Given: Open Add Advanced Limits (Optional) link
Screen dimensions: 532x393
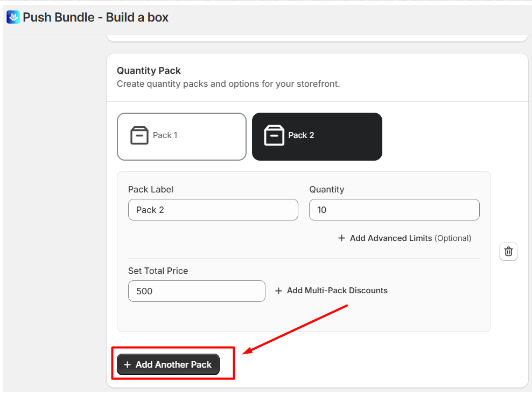Looking at the screenshot, I should 404,238.
